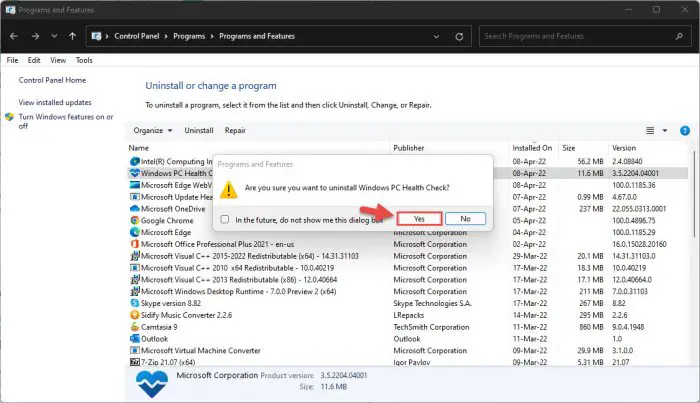Sort by Publisher column header

tap(408, 148)
